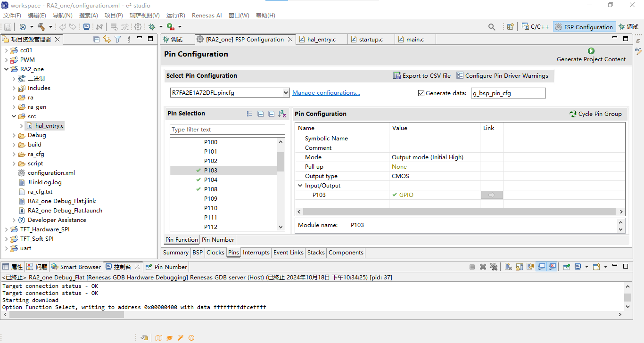Click the Manage configurations link
Viewport: 644px width, 343px height.
(326, 93)
